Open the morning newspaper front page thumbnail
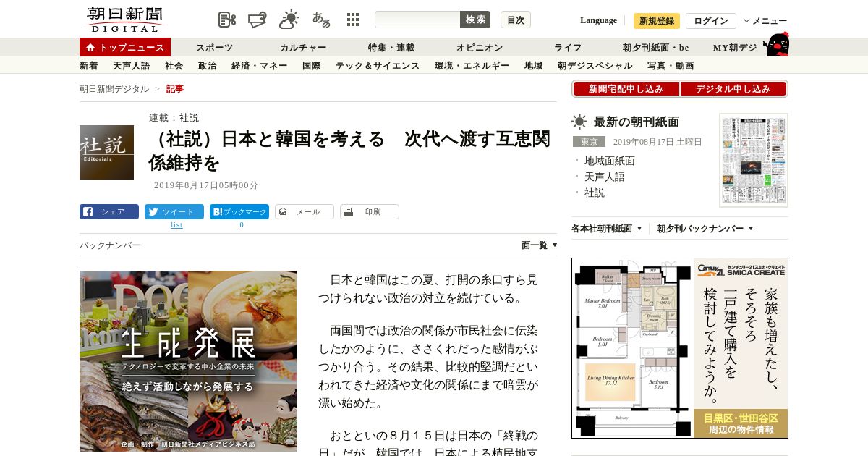Image resolution: width=868 pixels, height=456 pixels. [x=754, y=160]
